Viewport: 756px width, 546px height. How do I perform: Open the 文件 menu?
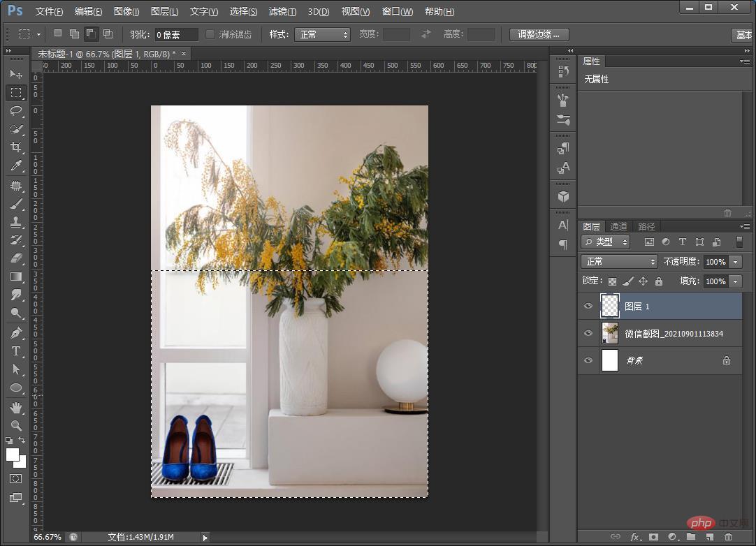tap(49, 12)
